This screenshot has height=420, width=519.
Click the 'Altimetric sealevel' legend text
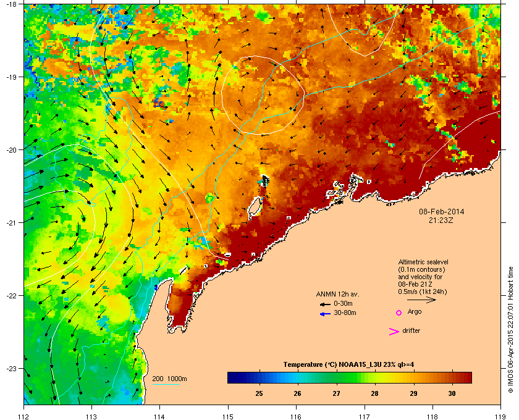pos(423,262)
